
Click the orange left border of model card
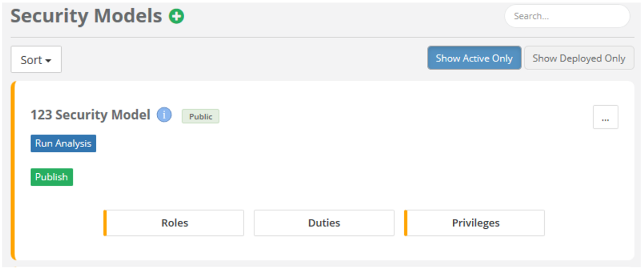[x=13, y=170]
